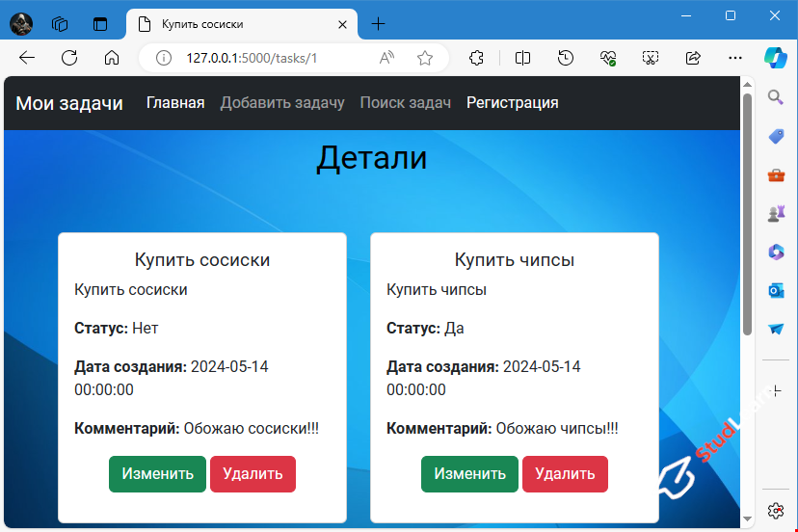Image resolution: width=798 pixels, height=532 pixels.
Task: Click Изменить on Купить сосиски card
Action: click(x=157, y=474)
